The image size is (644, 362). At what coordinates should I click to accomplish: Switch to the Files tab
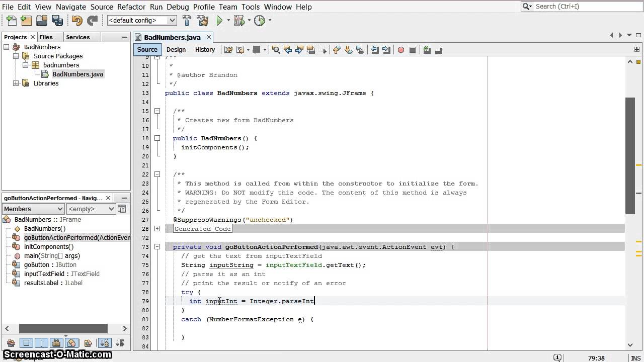(46, 37)
